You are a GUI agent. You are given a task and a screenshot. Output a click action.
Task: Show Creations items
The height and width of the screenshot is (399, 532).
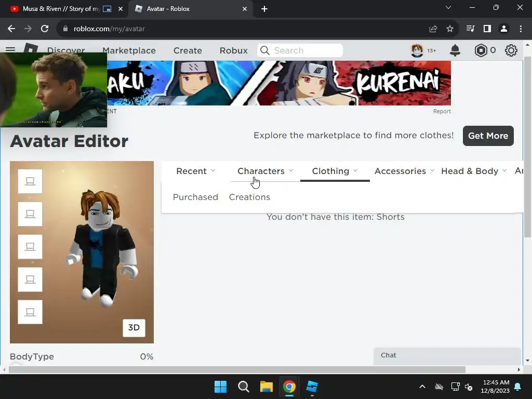pyautogui.click(x=249, y=197)
